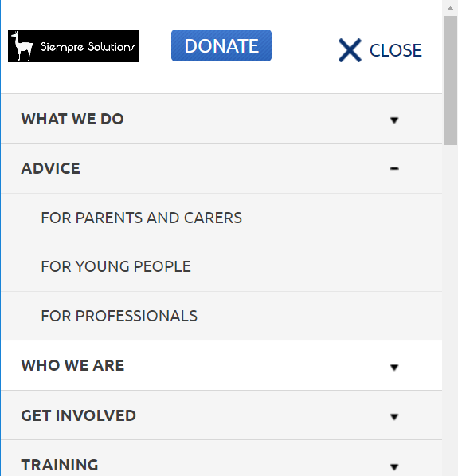Open the WHAT WE DO menu item

point(72,119)
